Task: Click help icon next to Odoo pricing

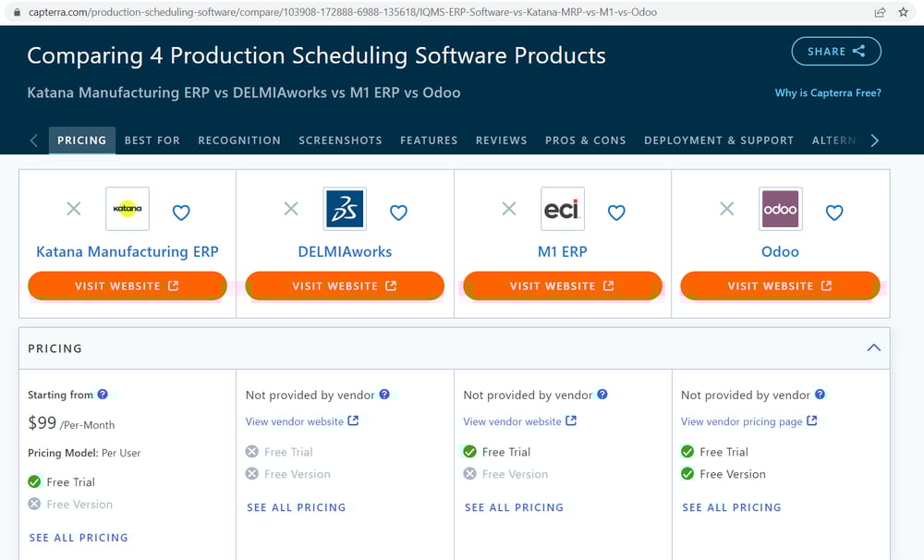Action: [820, 395]
